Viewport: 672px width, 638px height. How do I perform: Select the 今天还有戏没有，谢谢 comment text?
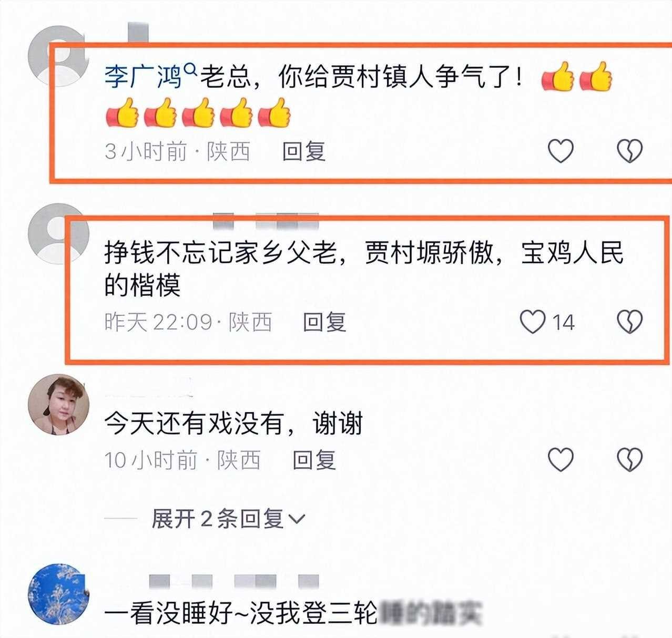233,423
